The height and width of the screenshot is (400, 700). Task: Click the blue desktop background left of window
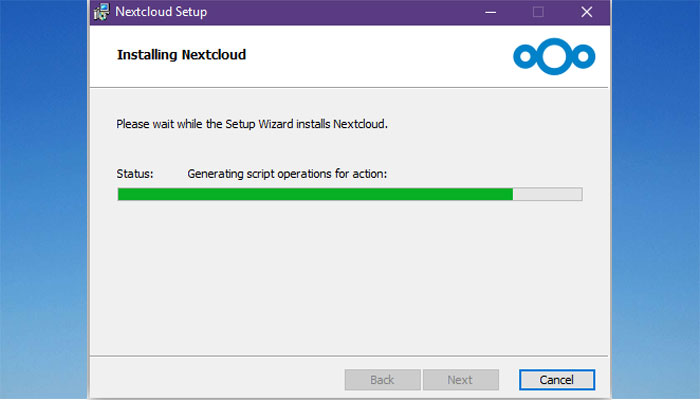[x=43, y=201]
